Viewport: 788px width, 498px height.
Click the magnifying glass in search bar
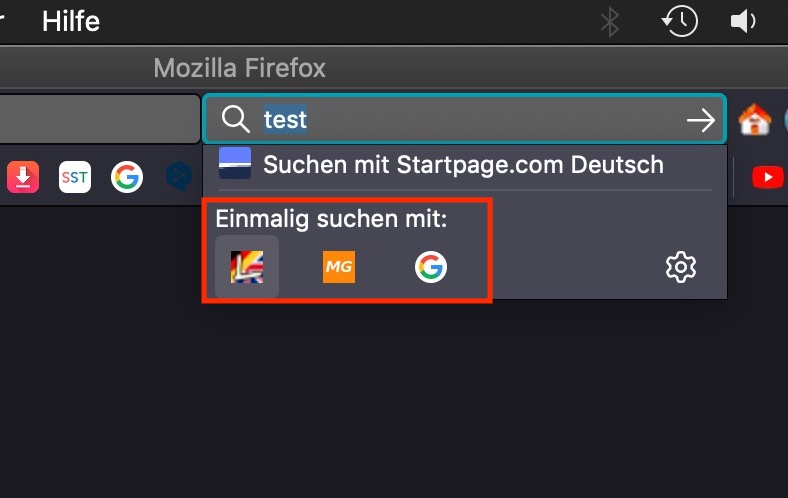click(x=236, y=120)
